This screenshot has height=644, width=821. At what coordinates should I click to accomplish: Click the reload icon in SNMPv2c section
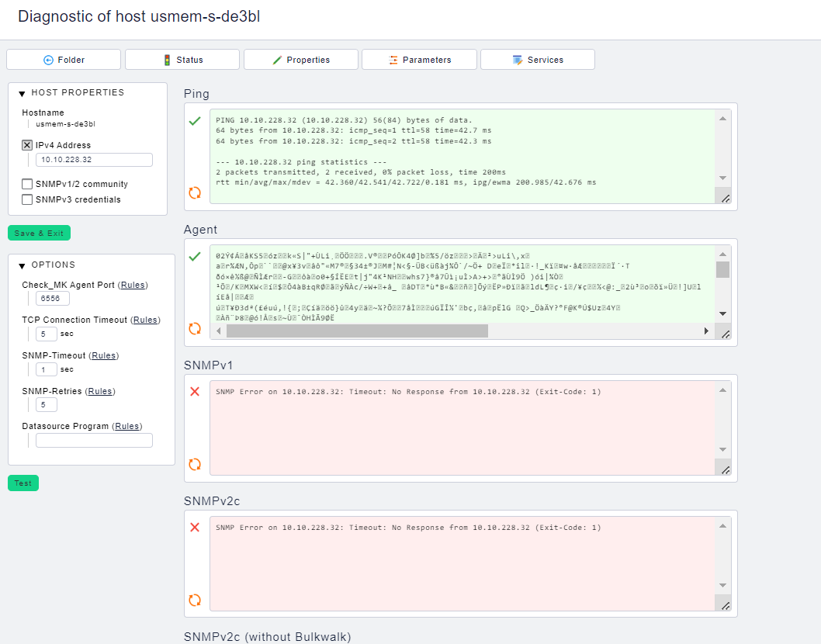pyautogui.click(x=195, y=600)
